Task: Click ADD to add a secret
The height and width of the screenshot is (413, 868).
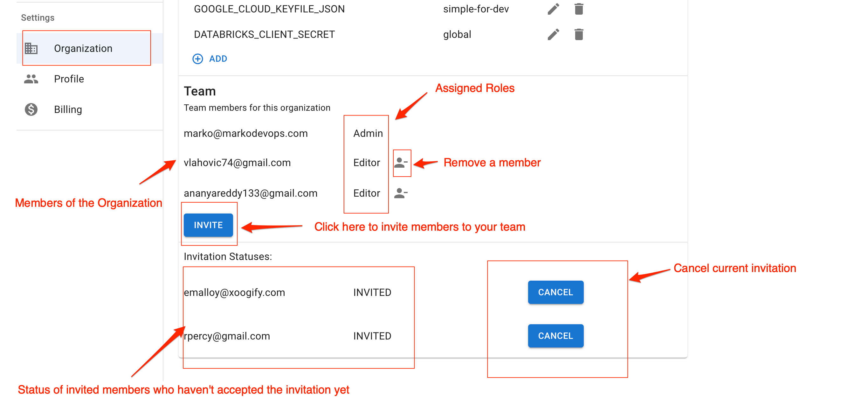Action: [218, 59]
